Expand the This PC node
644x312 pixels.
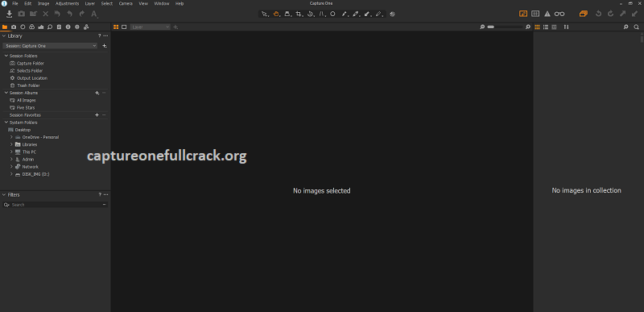(11, 152)
